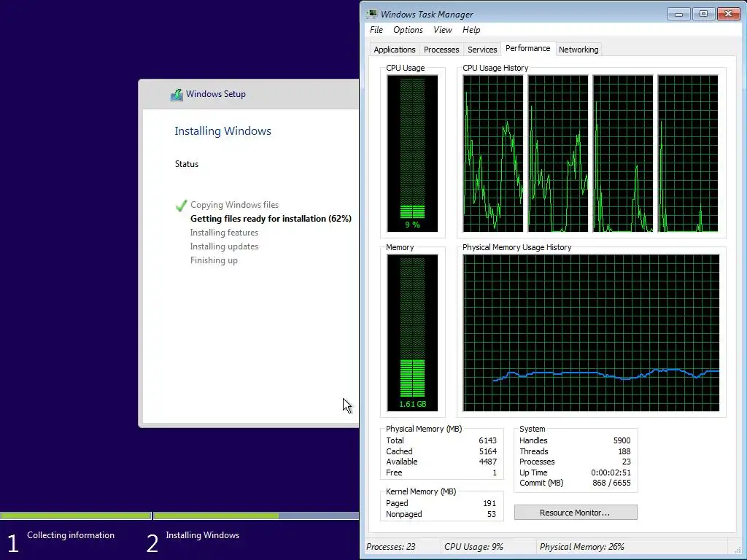
Task: Click the Resource Monitor button
Action: tap(576, 513)
